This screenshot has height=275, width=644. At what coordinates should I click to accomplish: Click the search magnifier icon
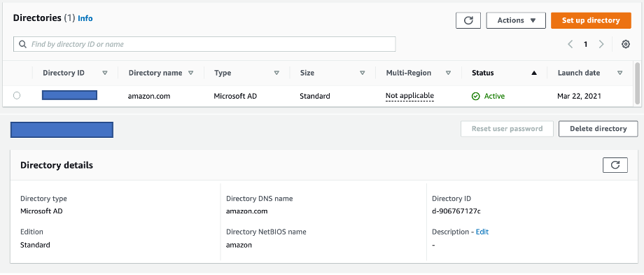coord(22,44)
